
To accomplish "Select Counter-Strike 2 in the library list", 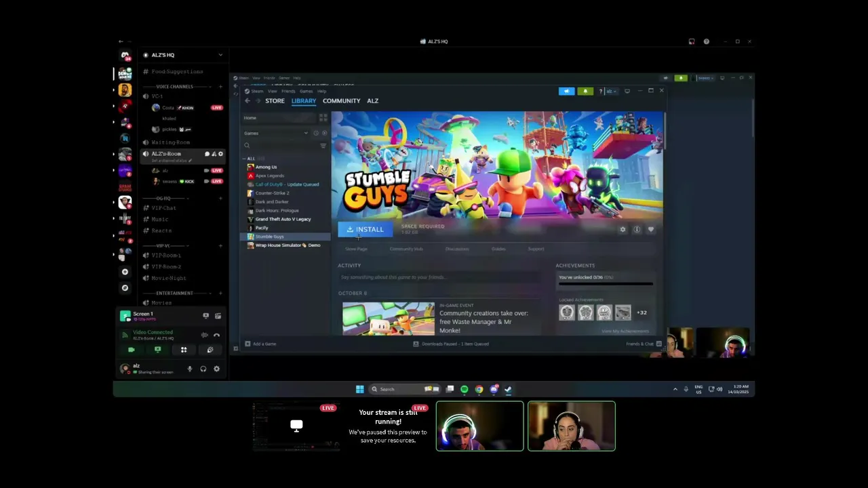I will 272,193.
